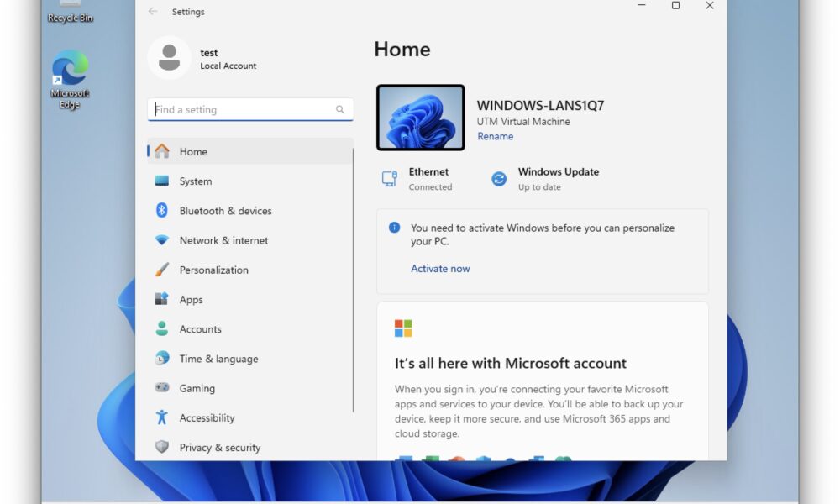The image size is (840, 504).
Task: Click the Personalization paintbrush icon
Action: [162, 270]
